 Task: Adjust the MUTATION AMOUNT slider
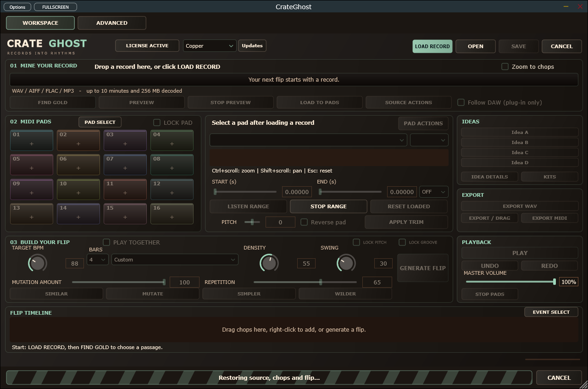click(x=119, y=282)
